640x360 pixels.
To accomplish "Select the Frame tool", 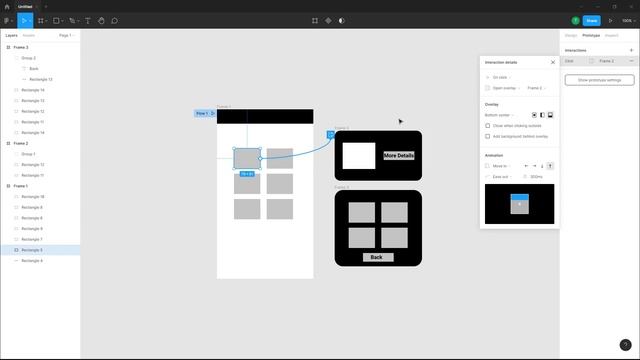I will click(41, 21).
